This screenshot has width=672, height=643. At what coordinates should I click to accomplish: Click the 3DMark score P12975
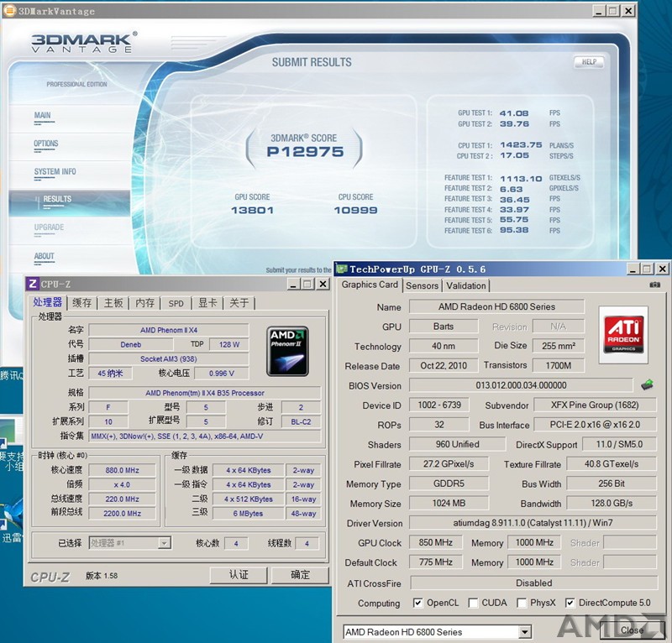point(305,152)
